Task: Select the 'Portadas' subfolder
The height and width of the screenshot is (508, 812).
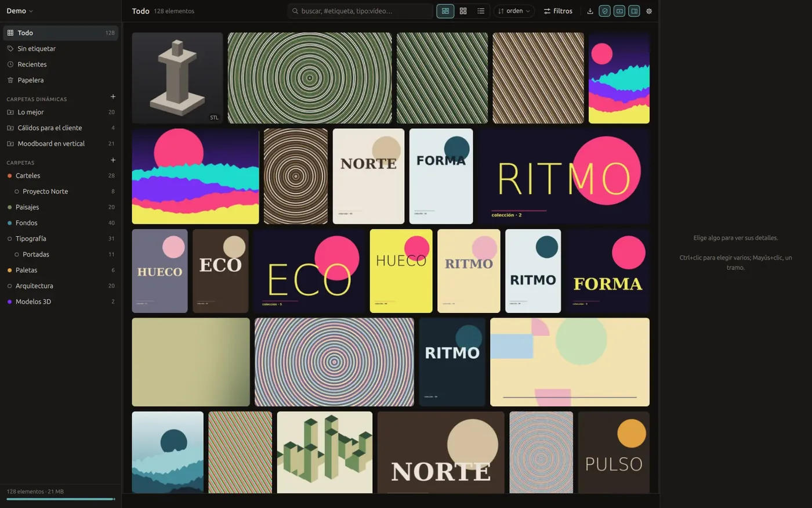Action: (x=60, y=254)
